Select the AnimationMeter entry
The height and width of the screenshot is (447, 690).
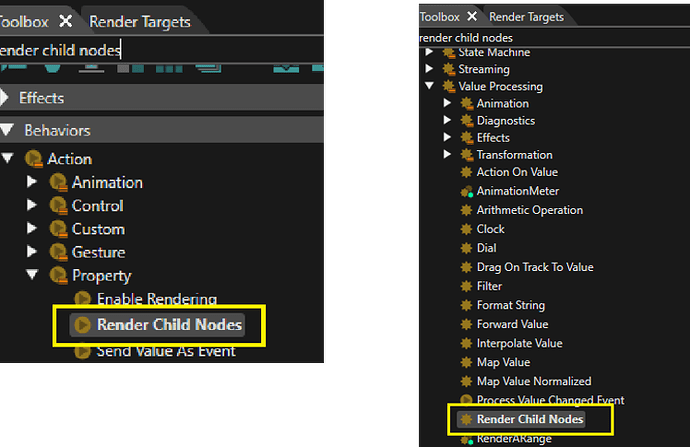point(518,191)
